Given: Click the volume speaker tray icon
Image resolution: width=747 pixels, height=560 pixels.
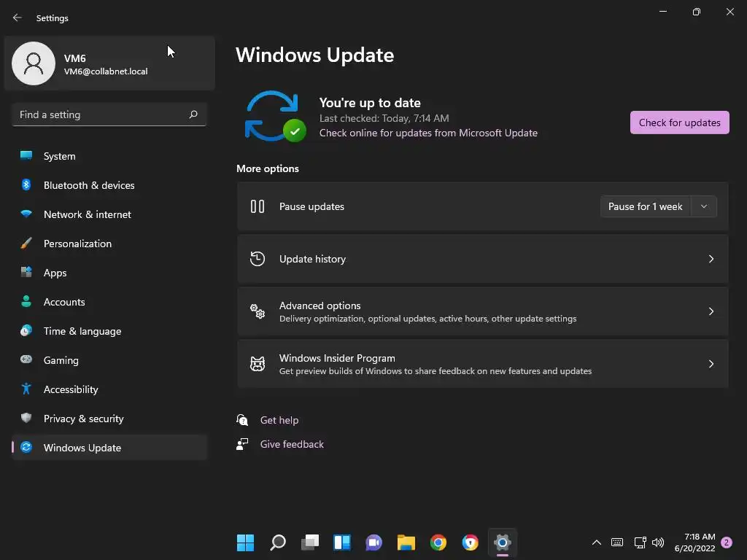Looking at the screenshot, I should [x=658, y=542].
